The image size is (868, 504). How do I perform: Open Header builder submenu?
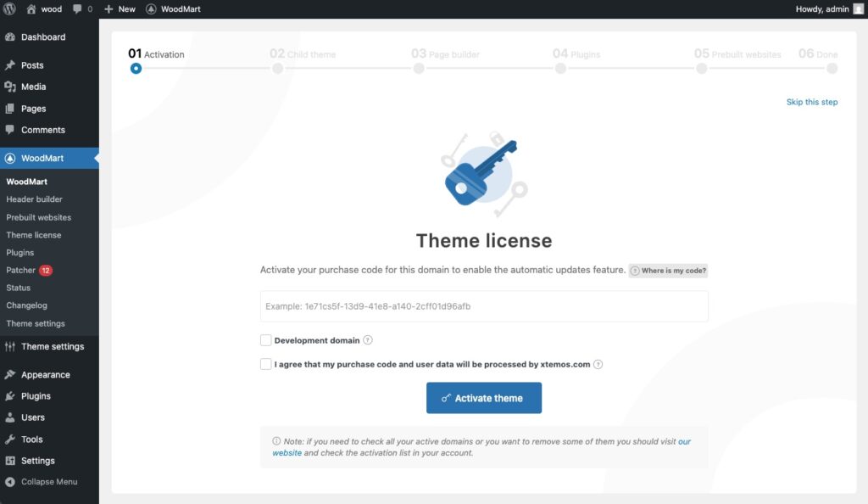point(34,199)
